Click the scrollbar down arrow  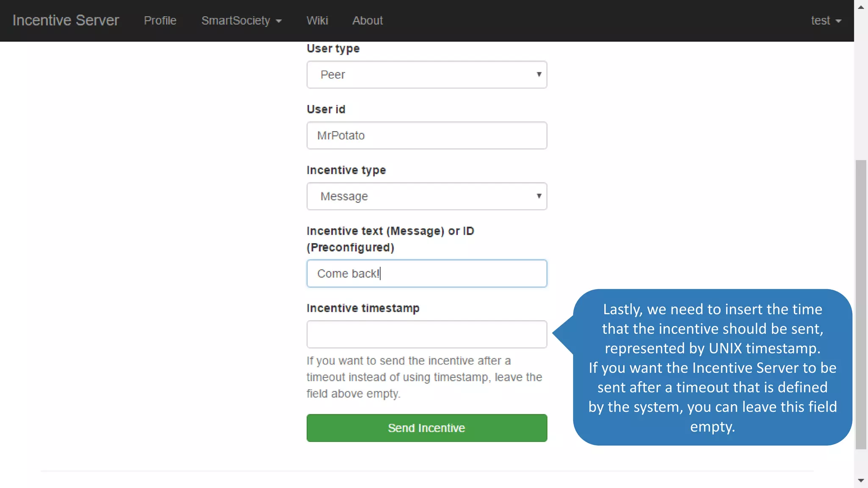click(861, 480)
